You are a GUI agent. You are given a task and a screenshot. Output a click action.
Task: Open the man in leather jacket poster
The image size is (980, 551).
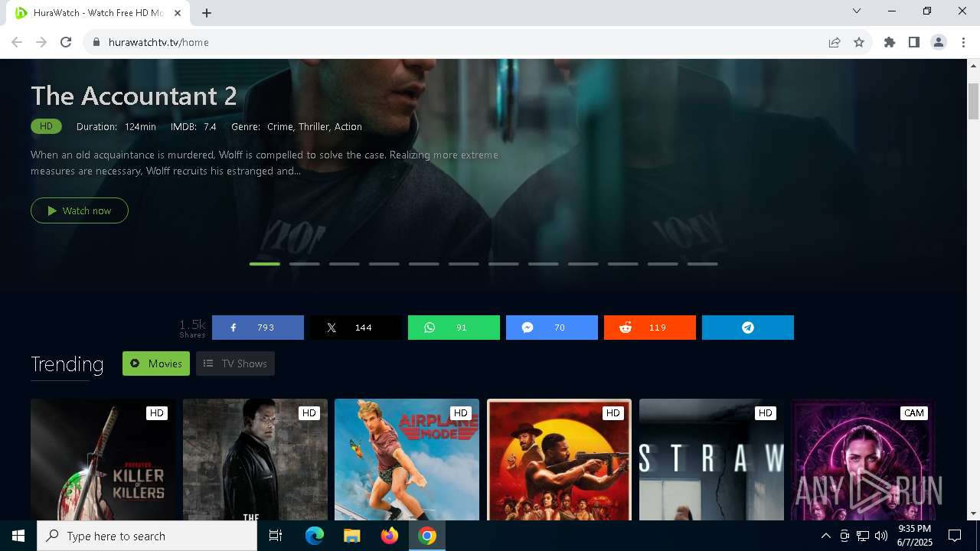tap(255, 459)
